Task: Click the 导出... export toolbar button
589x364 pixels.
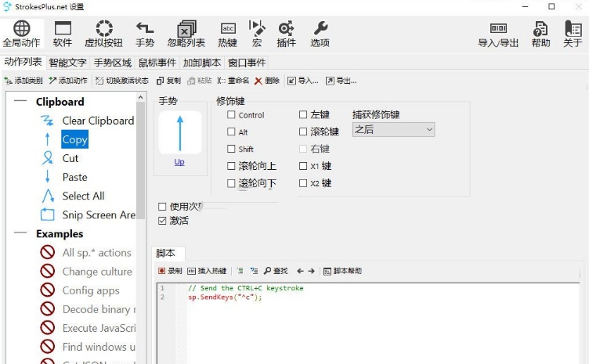Action: tap(341, 81)
